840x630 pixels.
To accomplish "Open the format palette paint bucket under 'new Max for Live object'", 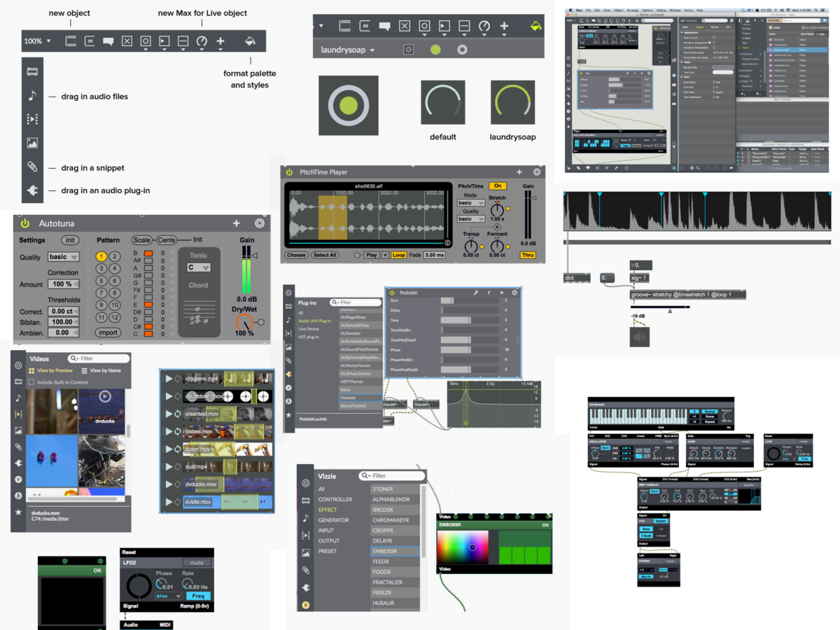I will pos(250,41).
